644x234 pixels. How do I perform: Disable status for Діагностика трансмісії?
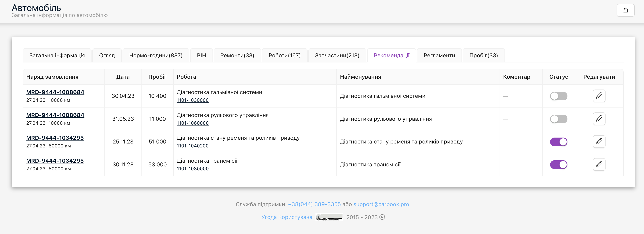[559, 165]
